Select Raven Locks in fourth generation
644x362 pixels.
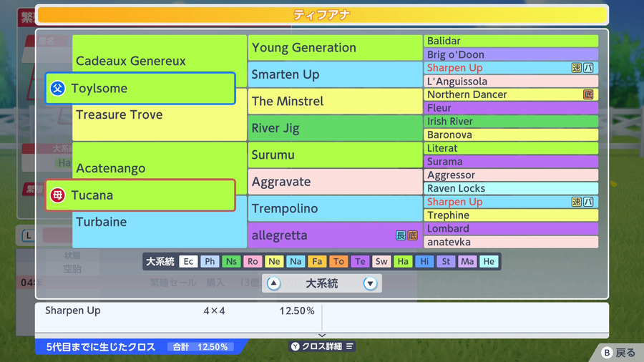pyautogui.click(x=511, y=188)
